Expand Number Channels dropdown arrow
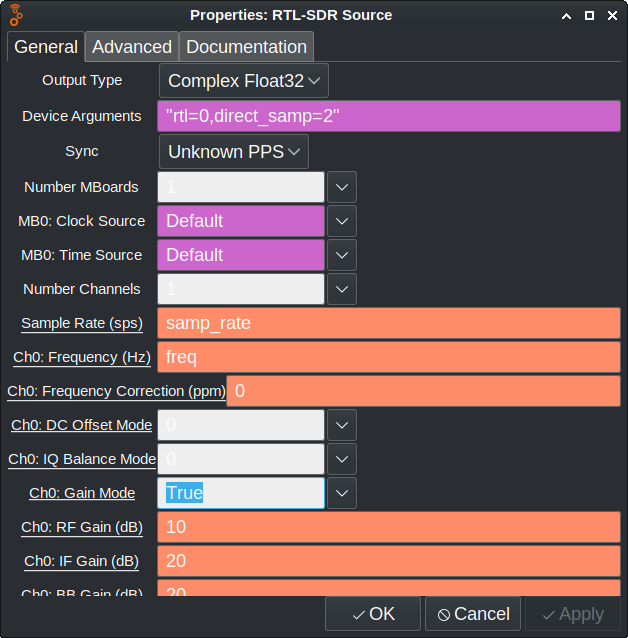This screenshot has width=628, height=638. point(342,289)
